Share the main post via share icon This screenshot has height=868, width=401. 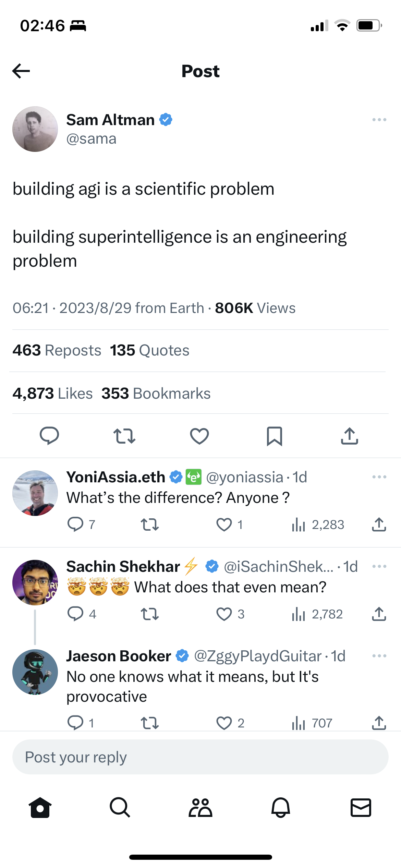coord(349,436)
